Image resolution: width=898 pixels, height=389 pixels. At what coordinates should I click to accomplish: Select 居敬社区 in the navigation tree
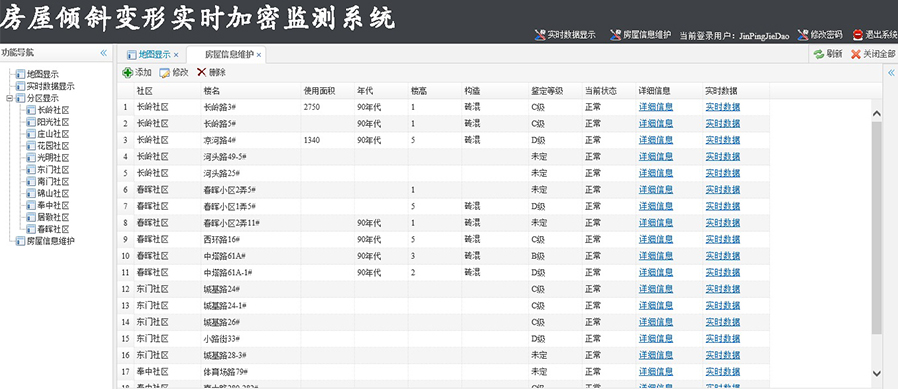tap(53, 217)
